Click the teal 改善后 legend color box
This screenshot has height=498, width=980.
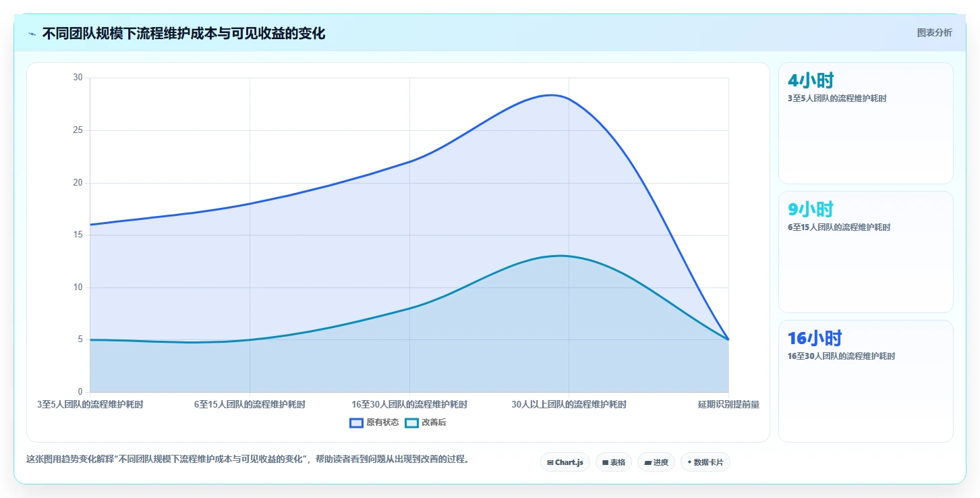pos(411,422)
